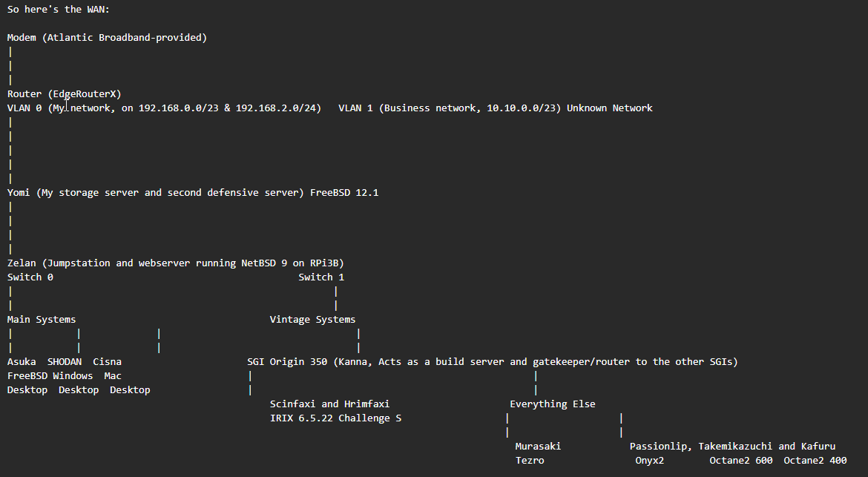Click the 'Everything Else' label

[553, 404]
